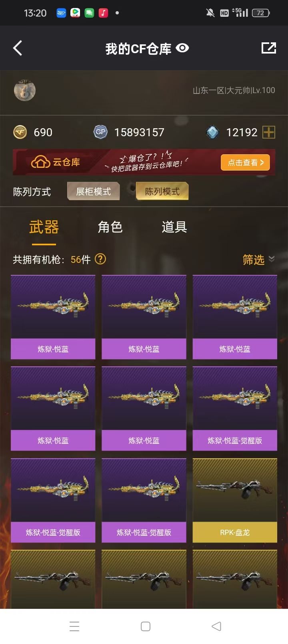Click the 点击查看 button
The height and width of the screenshot is (644, 288).
point(245,163)
